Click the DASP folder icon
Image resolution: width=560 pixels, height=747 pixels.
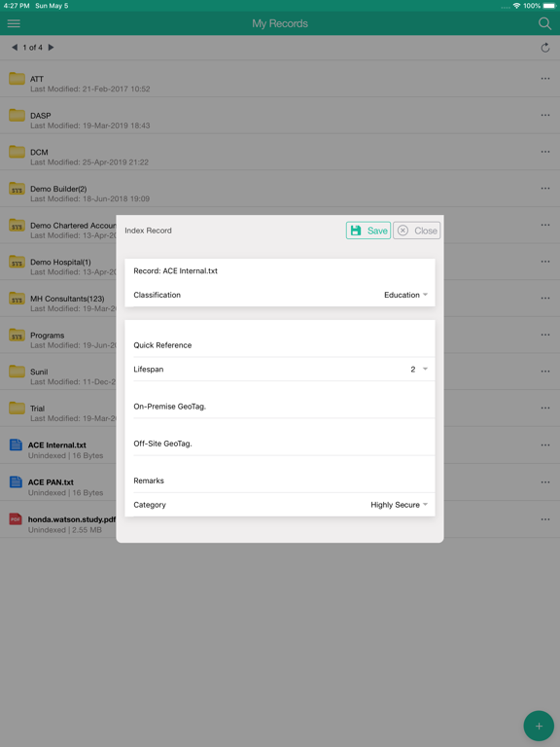point(17,115)
